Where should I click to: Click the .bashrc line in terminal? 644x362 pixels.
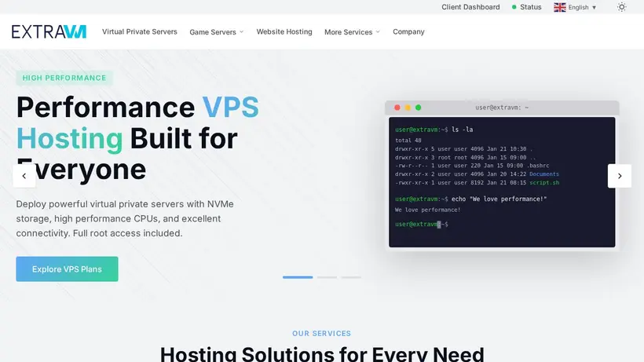click(472, 166)
